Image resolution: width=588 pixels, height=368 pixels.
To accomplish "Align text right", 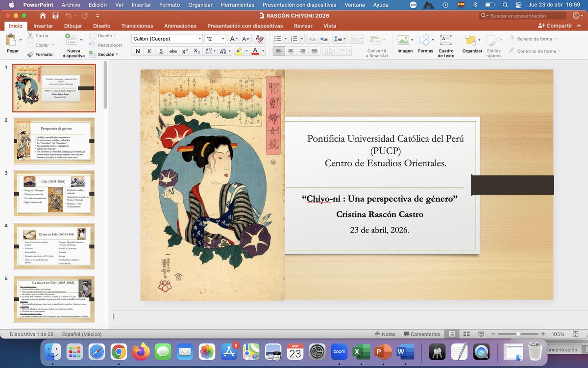I will pyautogui.click(x=303, y=51).
